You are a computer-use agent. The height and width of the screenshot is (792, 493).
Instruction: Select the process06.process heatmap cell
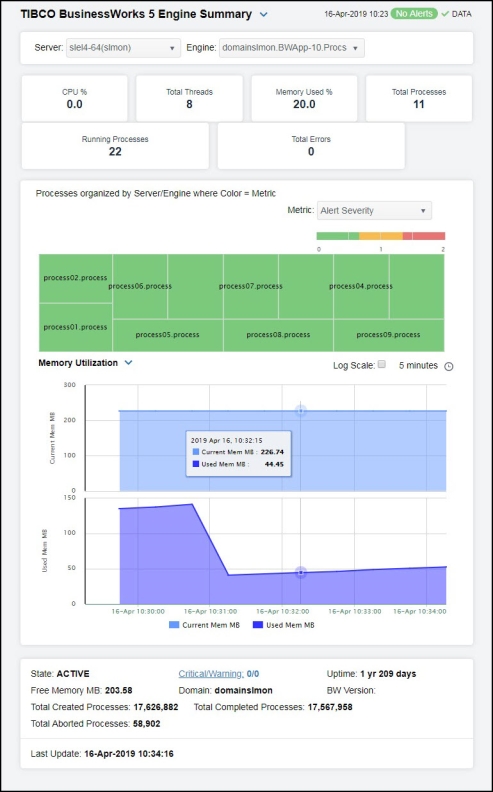(140, 286)
